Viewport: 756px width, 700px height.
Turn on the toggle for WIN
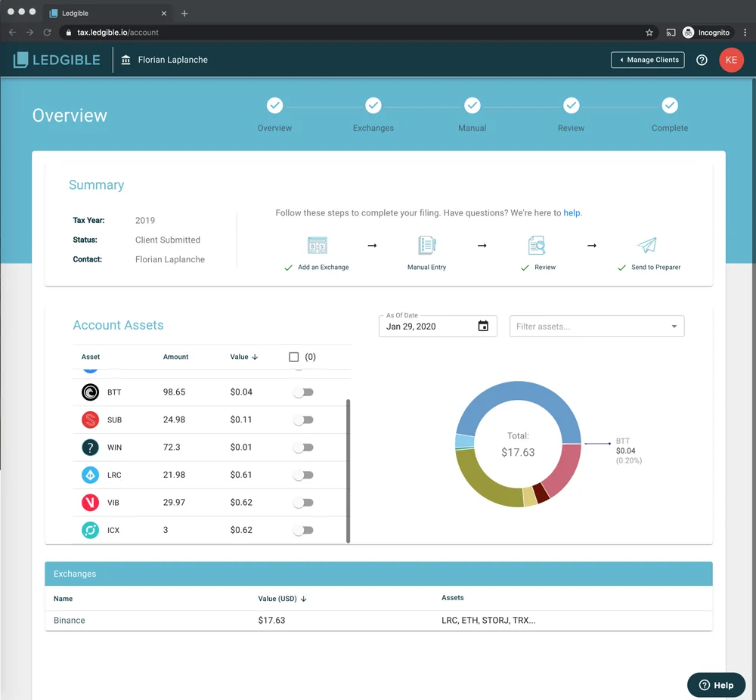click(303, 447)
